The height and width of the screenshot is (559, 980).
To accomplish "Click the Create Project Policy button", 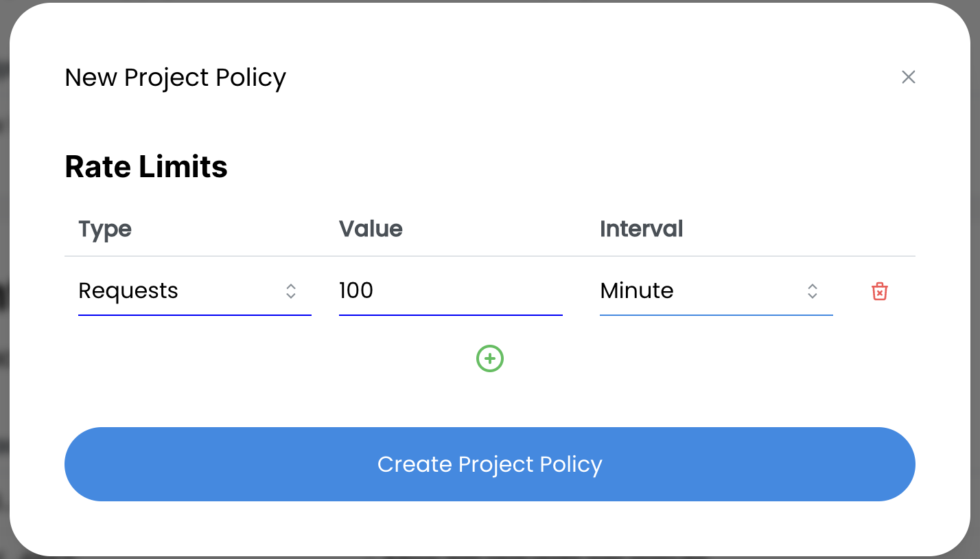I will point(490,464).
